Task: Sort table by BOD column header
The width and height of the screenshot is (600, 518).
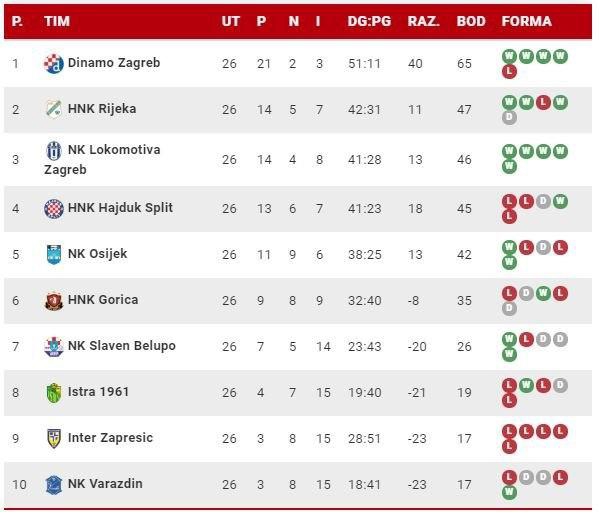Action: [x=470, y=21]
